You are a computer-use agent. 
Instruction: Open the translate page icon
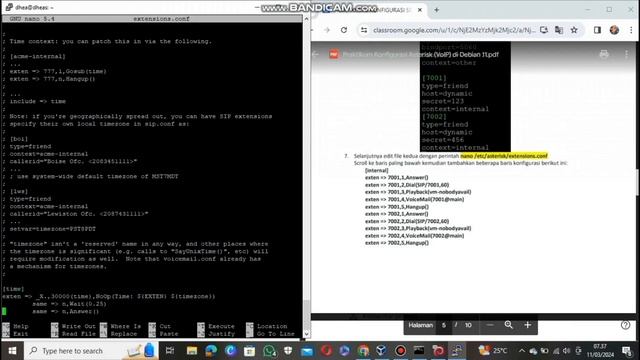tap(559, 30)
